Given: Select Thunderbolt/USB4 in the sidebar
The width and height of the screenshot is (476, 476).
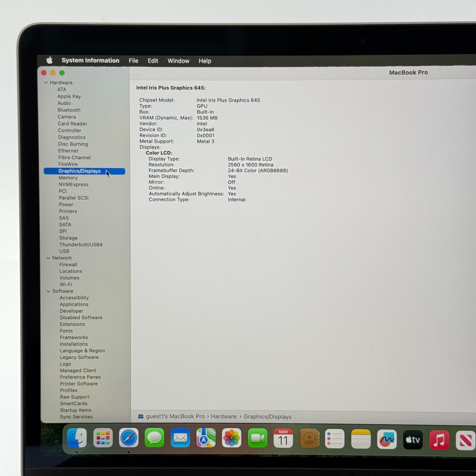Looking at the screenshot, I should click(x=81, y=244).
